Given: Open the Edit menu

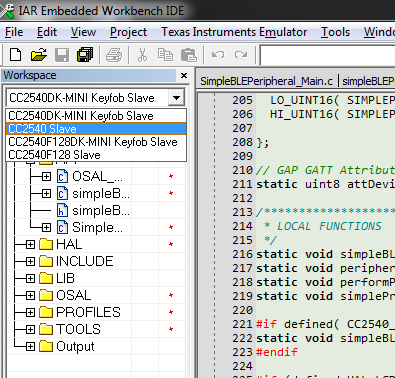Looking at the screenshot, I should pos(47,32).
